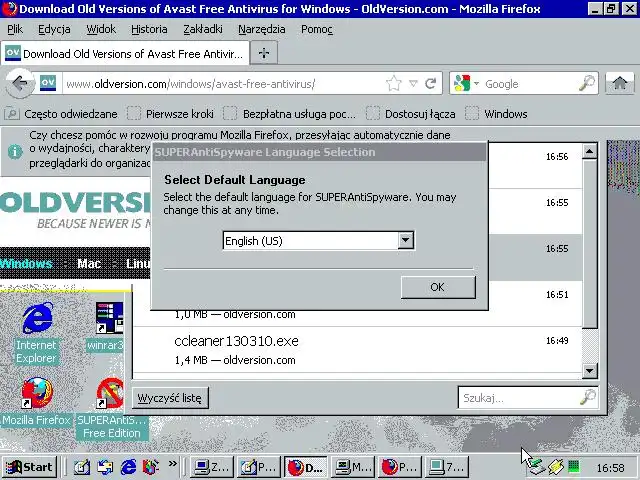640x480 pixels.
Task: Restore down the Firefox window
Action: (611, 9)
